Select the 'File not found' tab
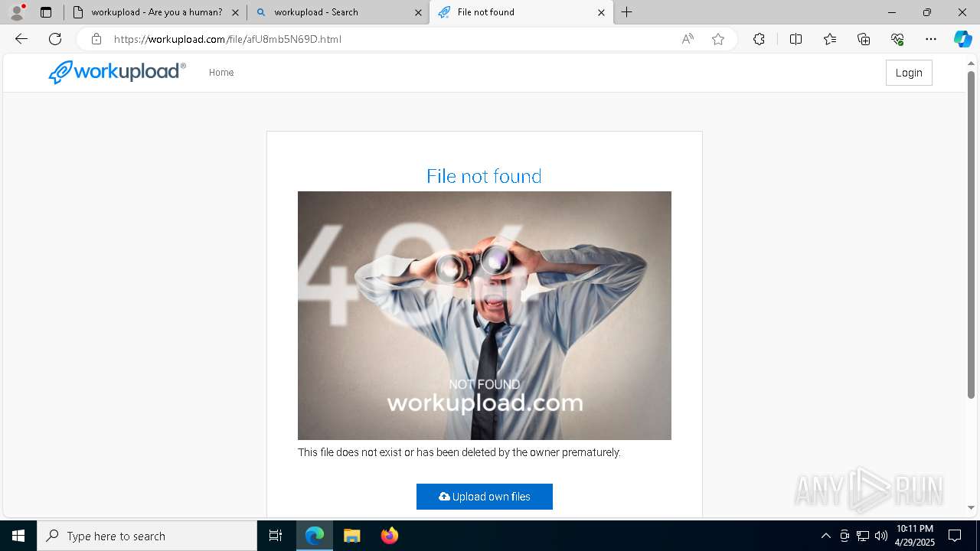Viewport: 980px width, 551px height. pos(521,12)
